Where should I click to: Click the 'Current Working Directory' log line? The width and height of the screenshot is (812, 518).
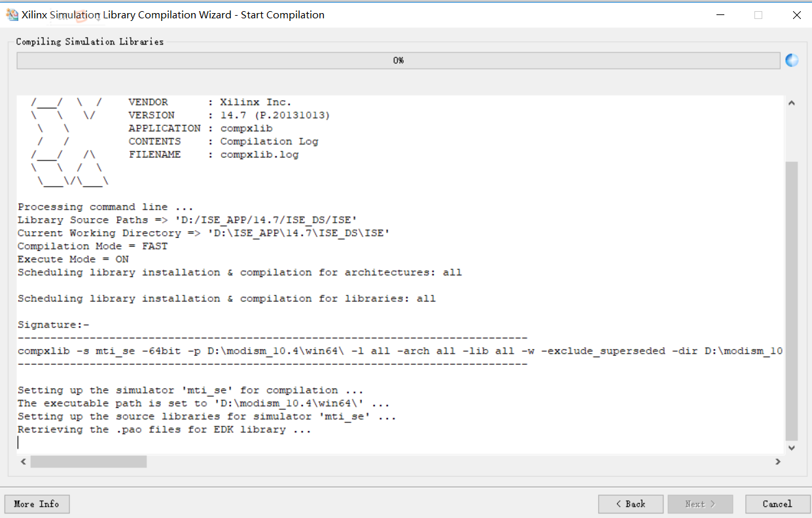[x=203, y=233]
